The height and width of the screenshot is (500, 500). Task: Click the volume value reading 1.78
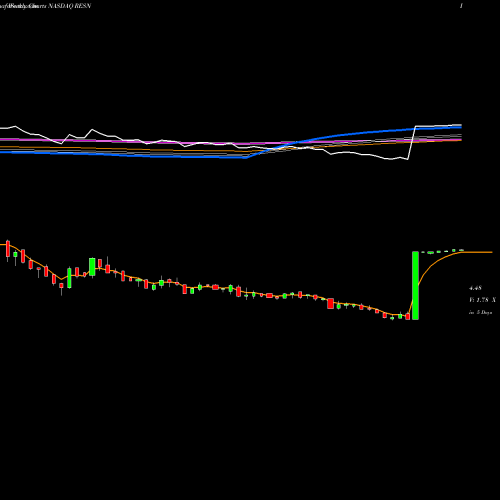tap(482, 300)
